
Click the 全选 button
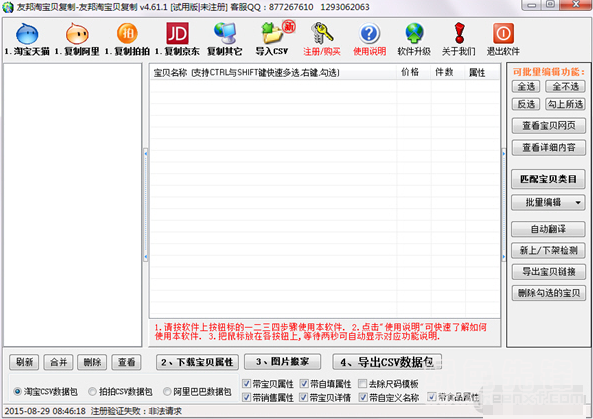[x=526, y=87]
